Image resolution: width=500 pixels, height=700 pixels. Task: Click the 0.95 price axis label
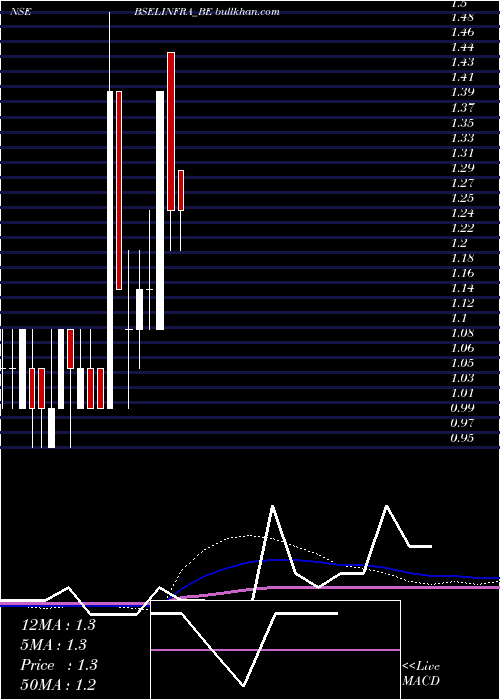click(462, 439)
